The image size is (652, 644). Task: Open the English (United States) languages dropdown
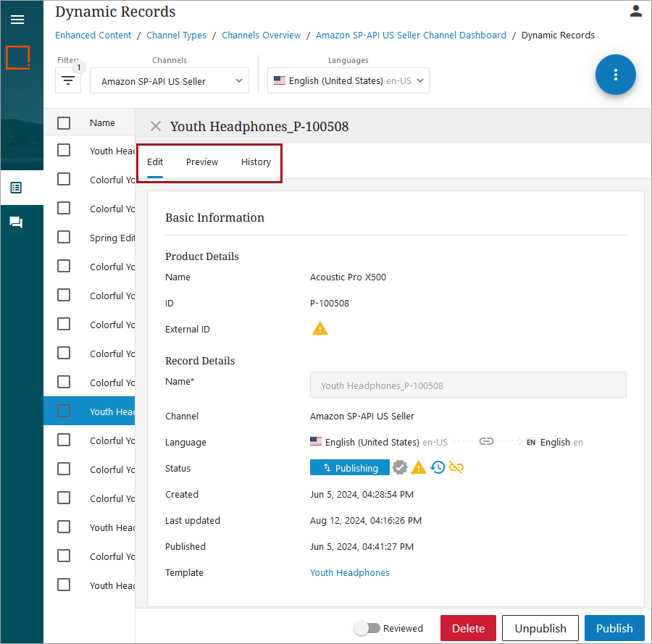[x=348, y=81]
